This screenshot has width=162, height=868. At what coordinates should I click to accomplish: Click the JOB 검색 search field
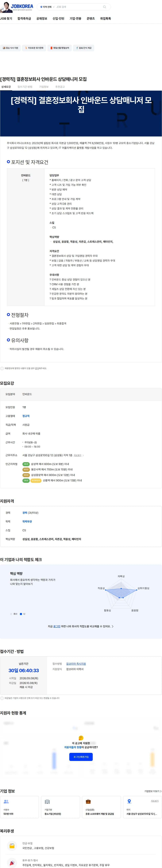(78, 7)
